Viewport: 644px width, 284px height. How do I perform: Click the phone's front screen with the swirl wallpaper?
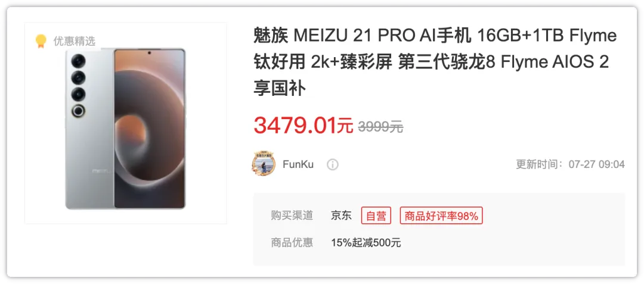pos(150,129)
